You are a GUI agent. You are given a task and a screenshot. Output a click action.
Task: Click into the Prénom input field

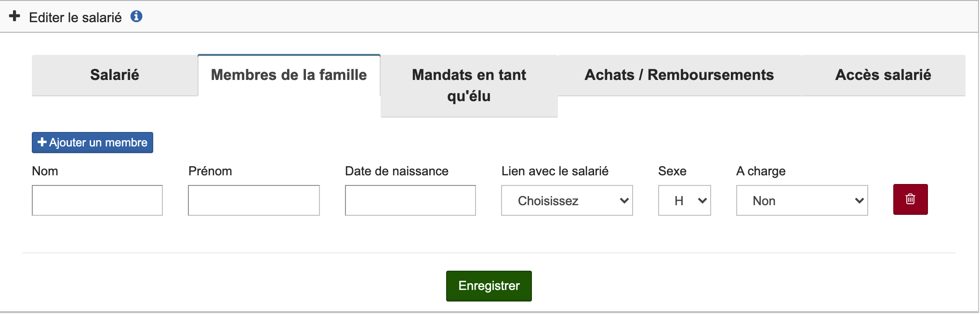click(254, 201)
